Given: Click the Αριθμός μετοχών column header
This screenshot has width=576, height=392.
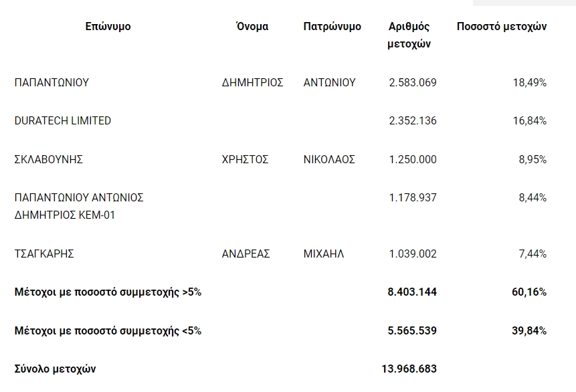Looking at the screenshot, I should (409, 35).
